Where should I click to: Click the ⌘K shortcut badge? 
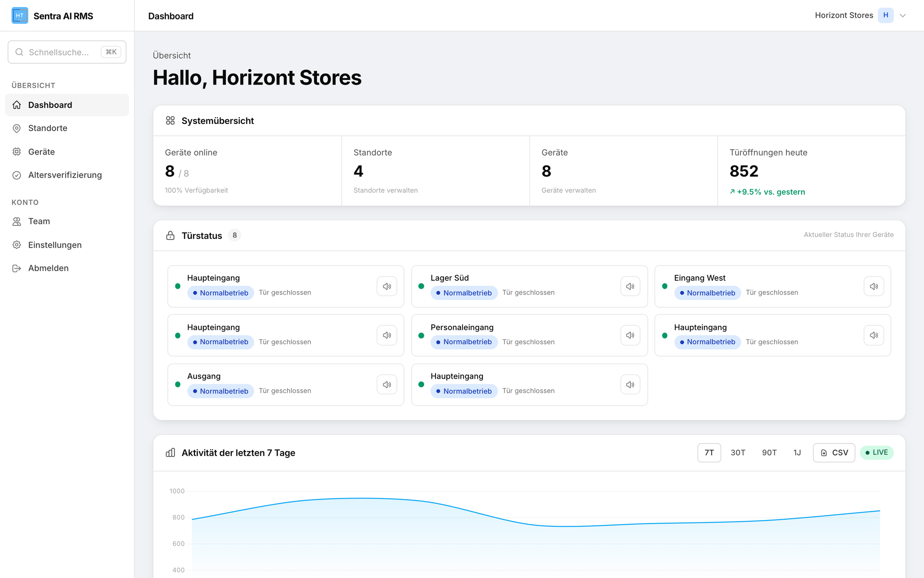[x=111, y=52]
